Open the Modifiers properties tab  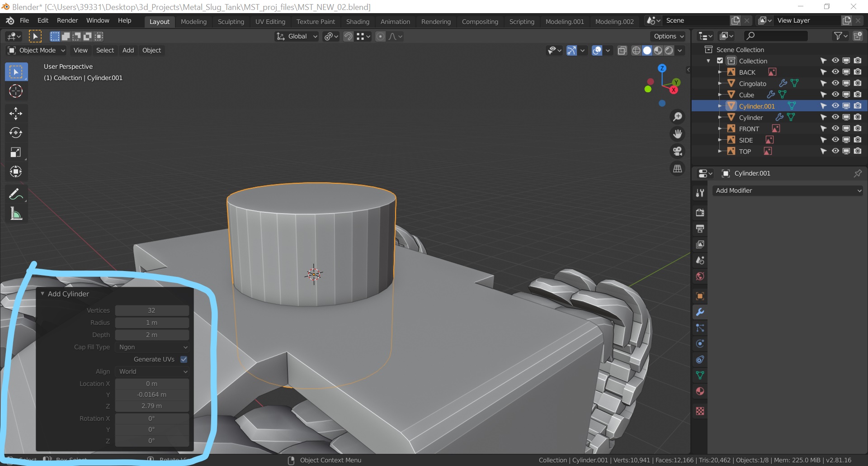click(700, 312)
